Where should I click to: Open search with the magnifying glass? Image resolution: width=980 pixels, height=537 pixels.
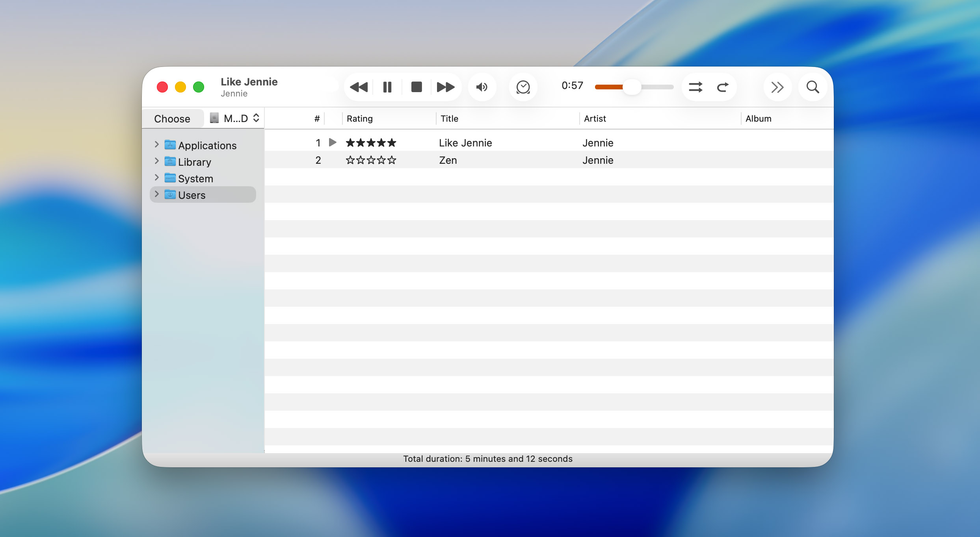coord(812,87)
